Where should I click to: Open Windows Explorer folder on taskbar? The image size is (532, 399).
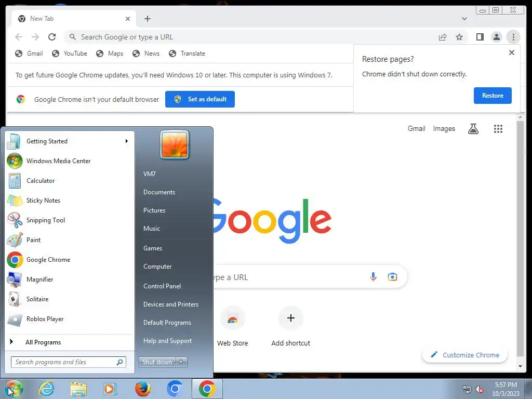point(78,389)
